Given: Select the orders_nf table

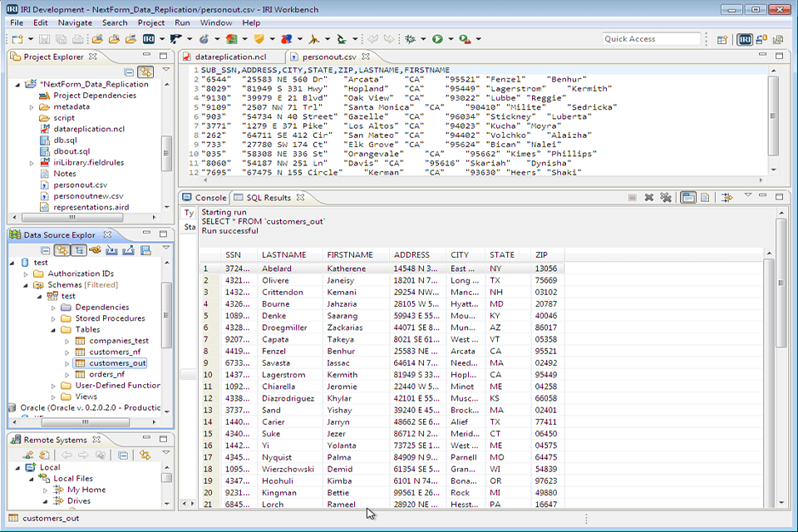Looking at the screenshot, I should click(x=107, y=375).
